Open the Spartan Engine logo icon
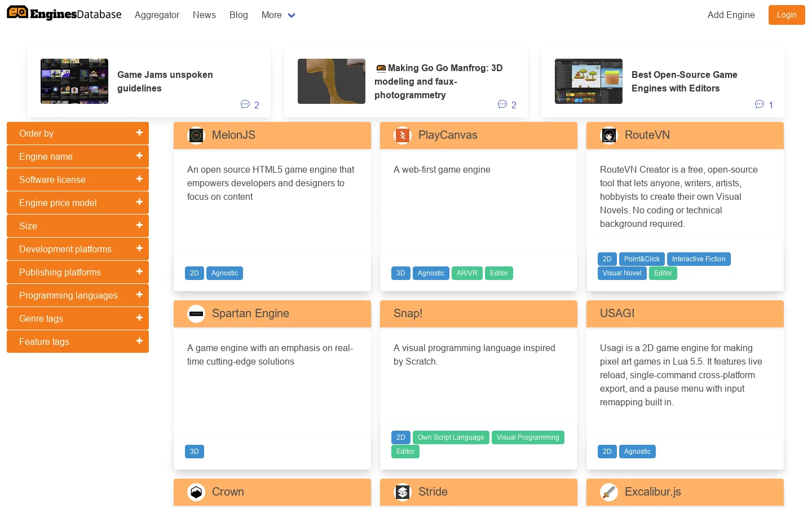Screen dimensions: 812x508 [196, 314]
